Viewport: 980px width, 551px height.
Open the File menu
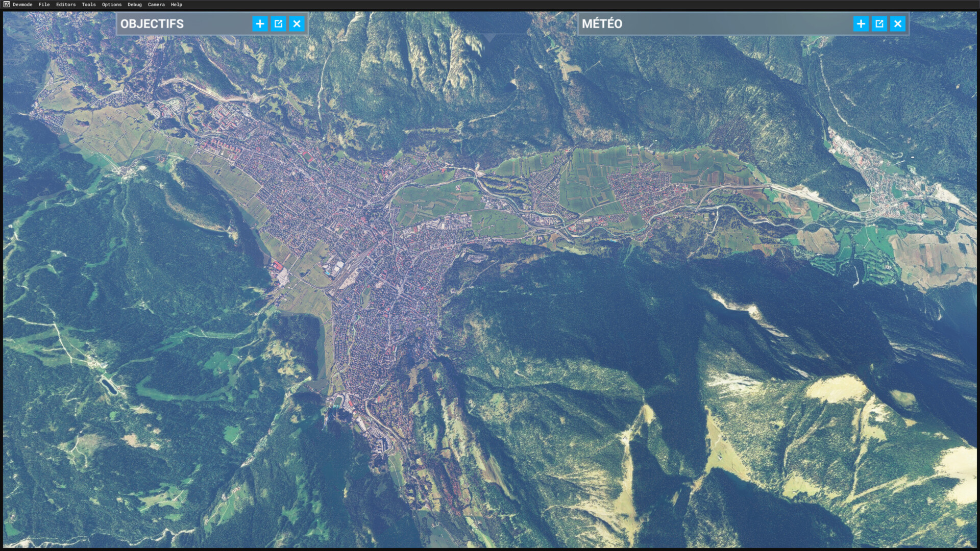tap(44, 5)
